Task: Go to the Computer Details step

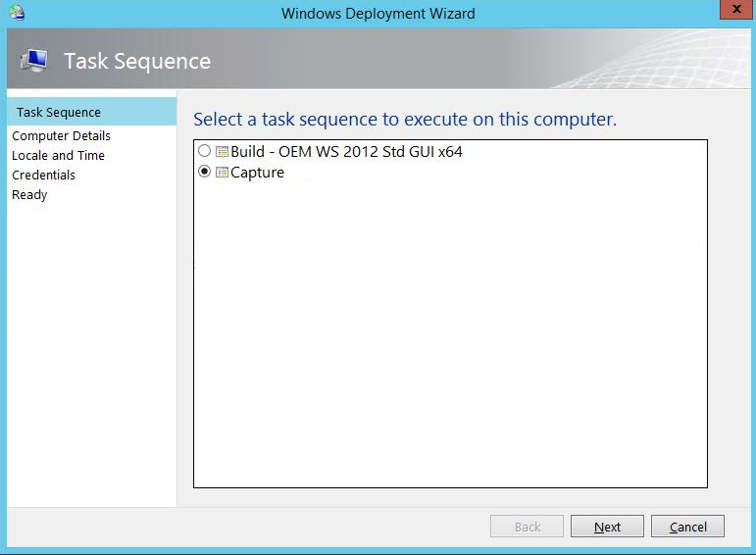Action: pyautogui.click(x=61, y=136)
